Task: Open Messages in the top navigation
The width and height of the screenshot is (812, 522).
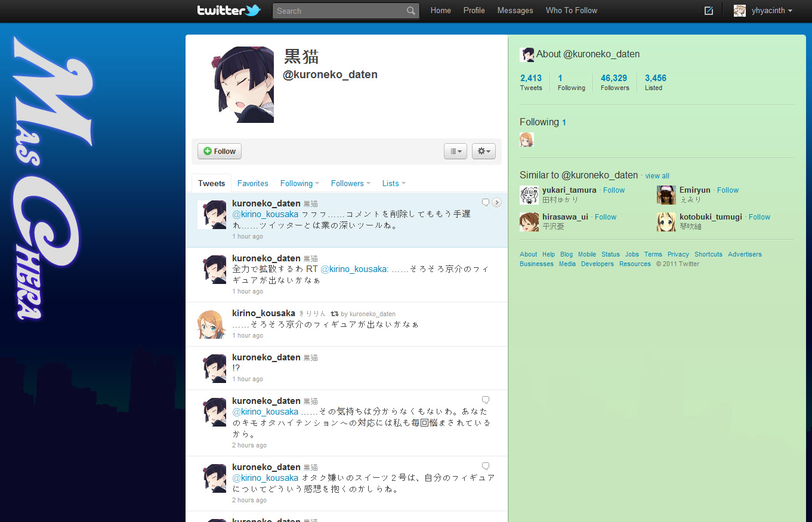Action: (x=515, y=11)
